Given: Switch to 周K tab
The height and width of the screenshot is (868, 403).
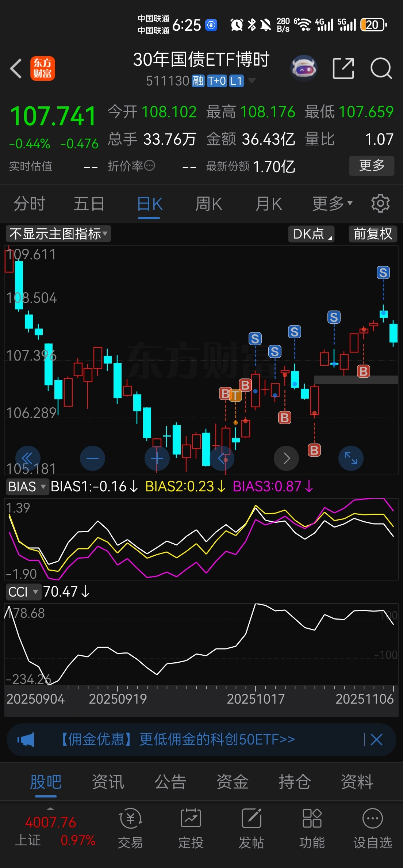Looking at the screenshot, I should point(209,203).
